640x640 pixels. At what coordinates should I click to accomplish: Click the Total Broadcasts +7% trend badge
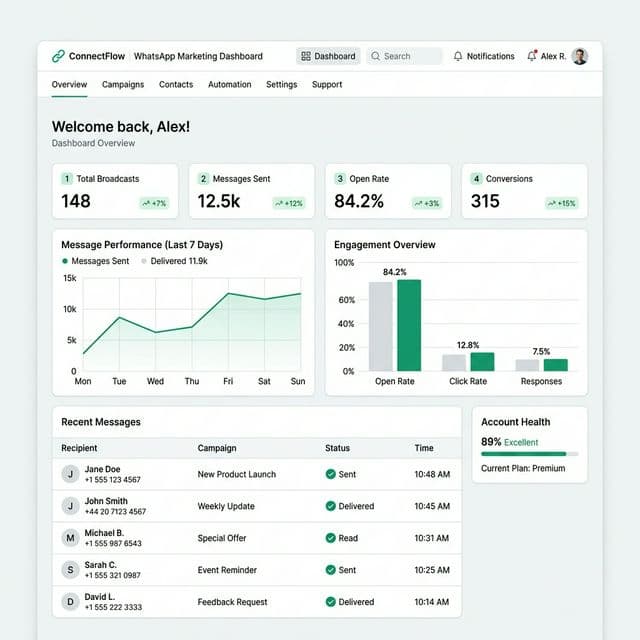(x=153, y=203)
